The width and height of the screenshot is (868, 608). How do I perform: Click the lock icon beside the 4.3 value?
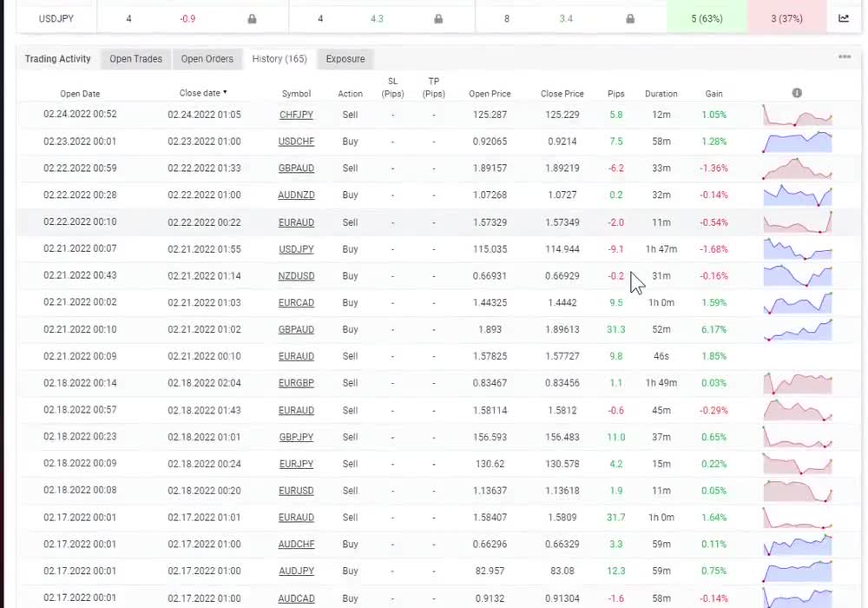438,17
